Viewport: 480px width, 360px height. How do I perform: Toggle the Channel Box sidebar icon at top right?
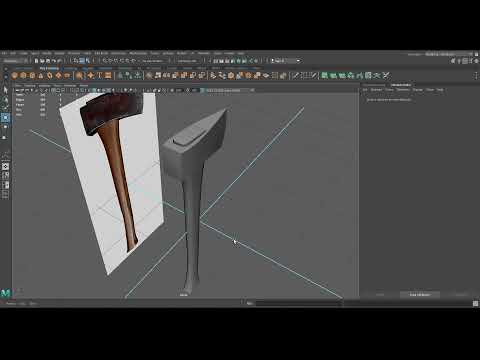476,61
